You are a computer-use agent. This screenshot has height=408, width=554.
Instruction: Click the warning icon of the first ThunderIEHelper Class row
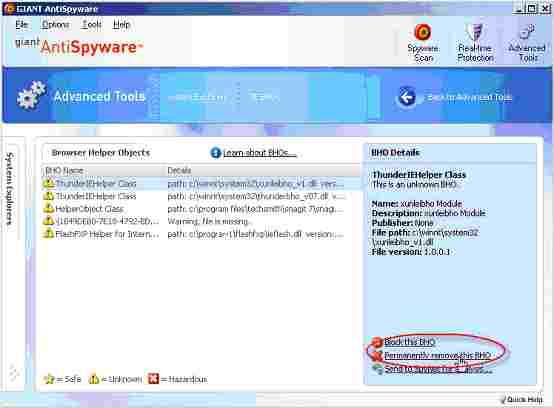[48, 183]
